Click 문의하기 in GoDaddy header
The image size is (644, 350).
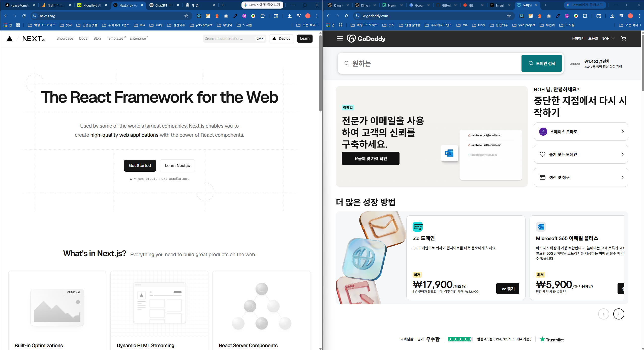click(578, 39)
